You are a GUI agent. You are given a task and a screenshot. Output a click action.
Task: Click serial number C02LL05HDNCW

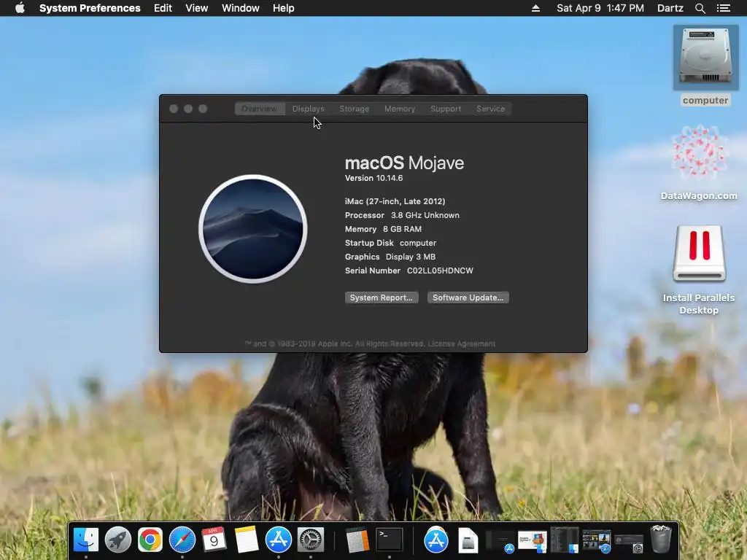(x=440, y=271)
